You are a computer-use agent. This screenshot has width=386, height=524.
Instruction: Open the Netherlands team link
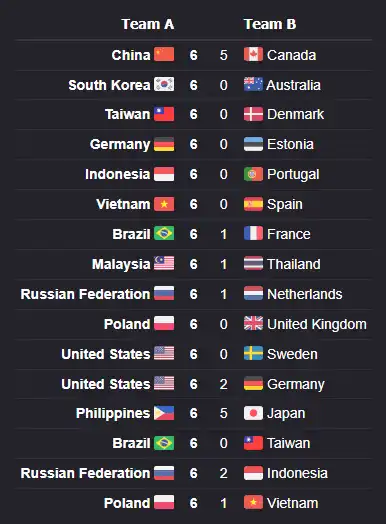click(x=305, y=294)
